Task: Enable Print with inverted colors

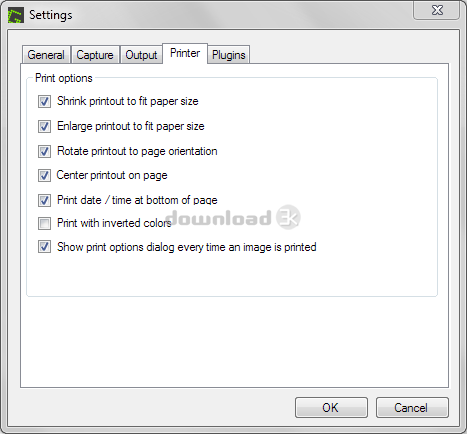Action: tap(44, 223)
